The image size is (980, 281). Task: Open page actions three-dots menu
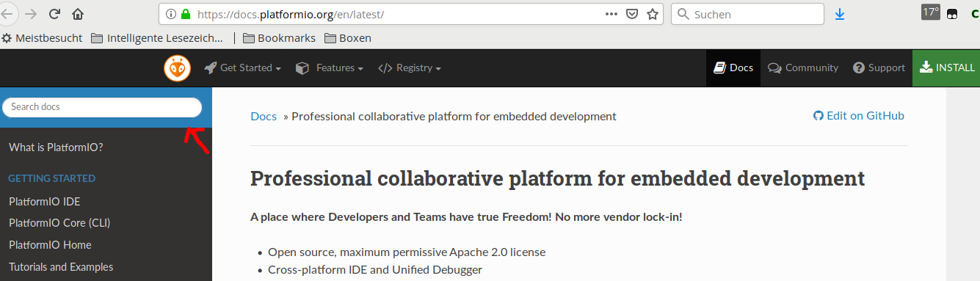coord(611,14)
